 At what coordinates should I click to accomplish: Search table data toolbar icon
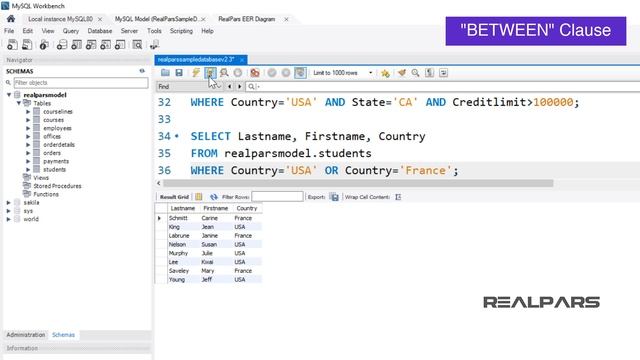[138, 44]
